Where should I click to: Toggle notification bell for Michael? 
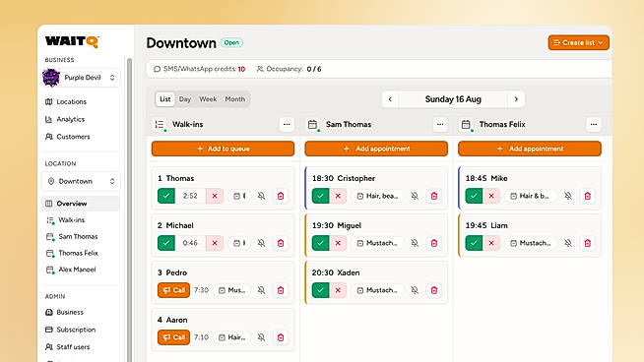tap(261, 243)
